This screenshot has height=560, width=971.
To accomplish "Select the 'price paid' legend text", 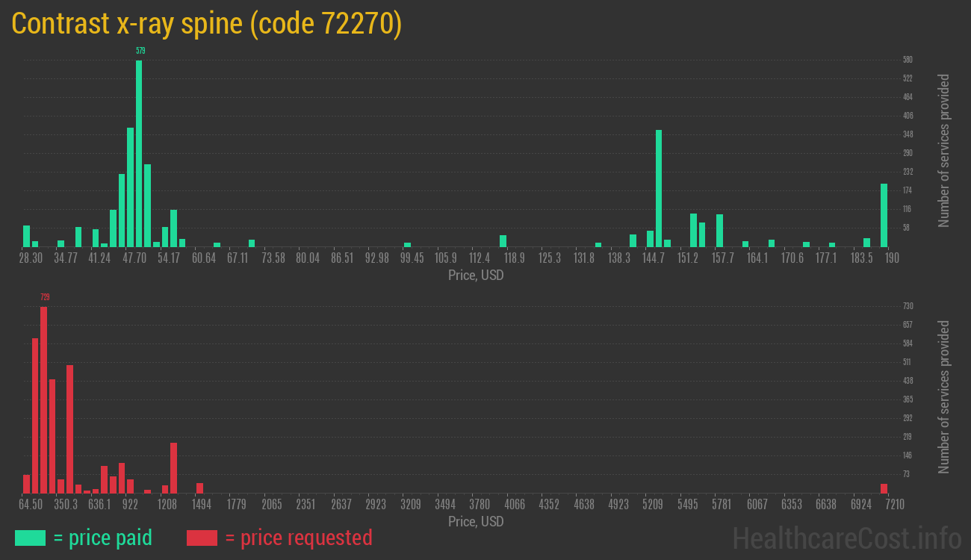I will click(103, 538).
